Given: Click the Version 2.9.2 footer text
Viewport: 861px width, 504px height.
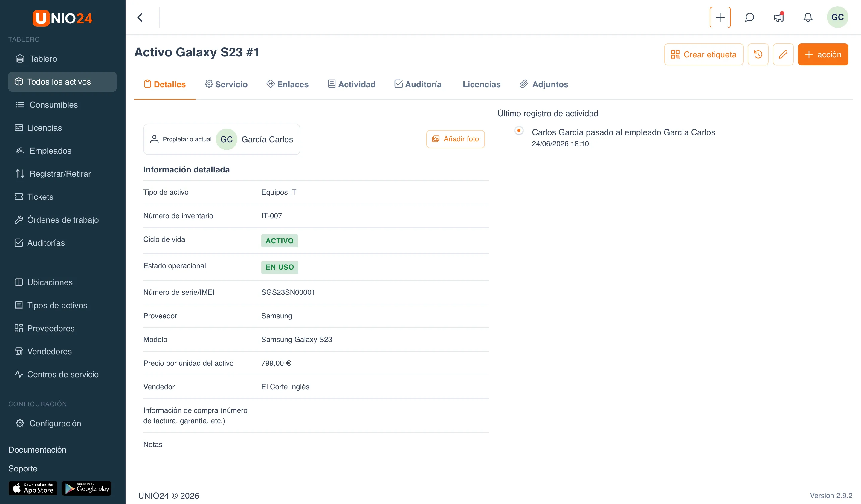Looking at the screenshot, I should (831, 495).
